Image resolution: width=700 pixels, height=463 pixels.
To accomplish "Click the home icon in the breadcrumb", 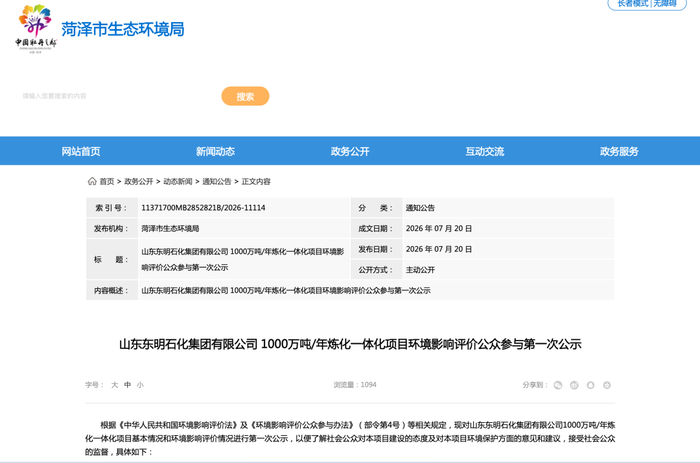I will pos(92,181).
